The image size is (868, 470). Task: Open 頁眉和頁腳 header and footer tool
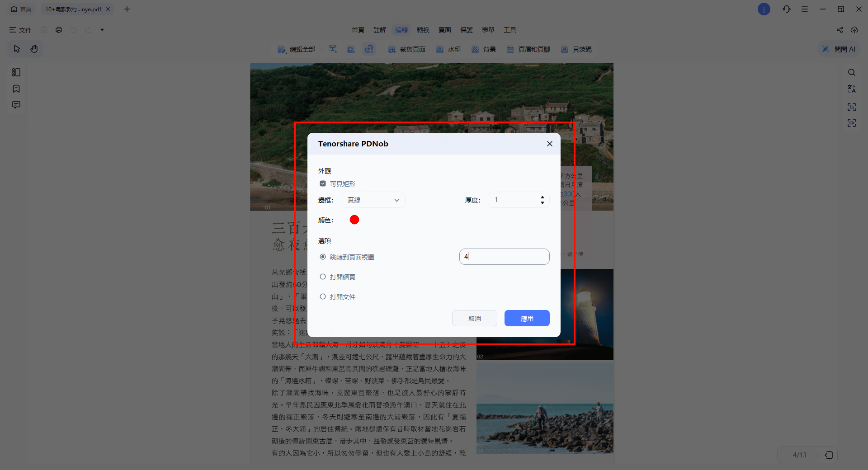pyautogui.click(x=528, y=49)
